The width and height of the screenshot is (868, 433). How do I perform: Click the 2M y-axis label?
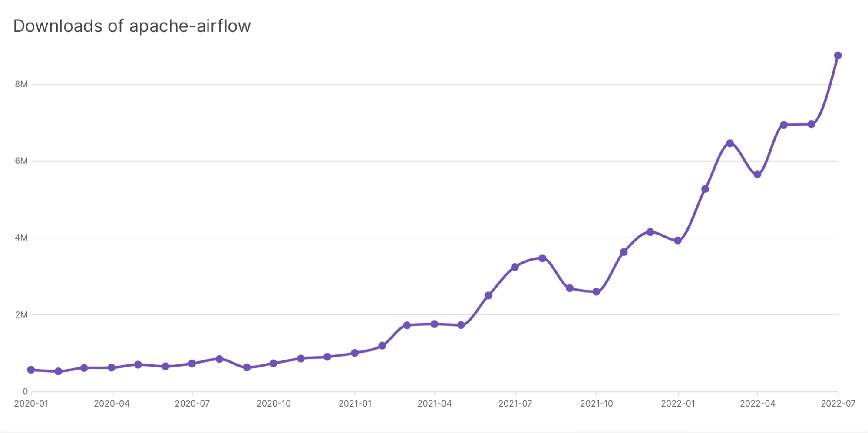click(21, 314)
